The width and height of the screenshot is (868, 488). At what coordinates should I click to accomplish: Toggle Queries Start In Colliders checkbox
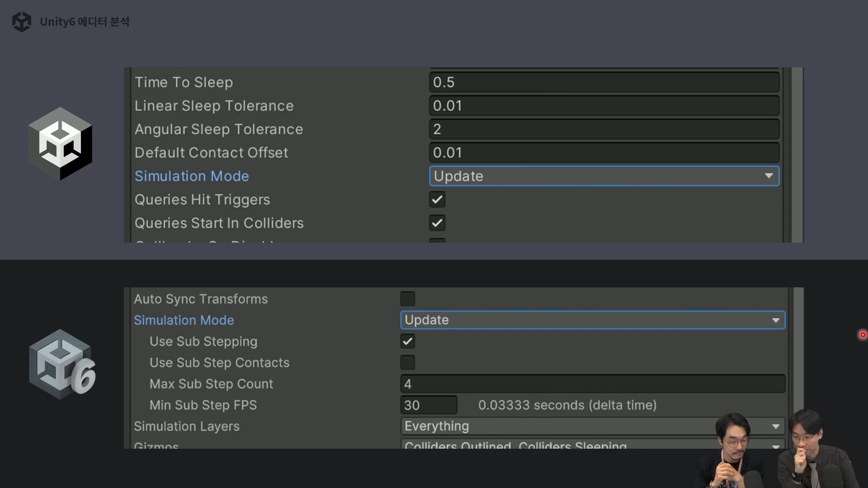[437, 223]
